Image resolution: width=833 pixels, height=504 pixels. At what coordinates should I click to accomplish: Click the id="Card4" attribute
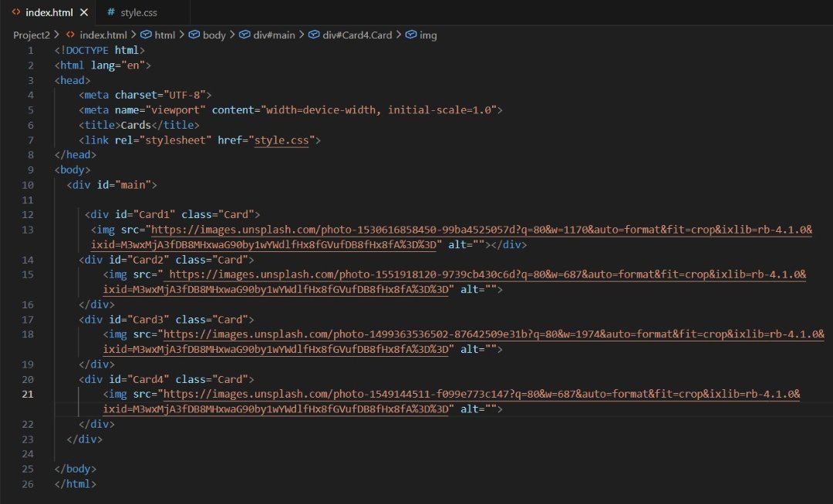(139, 379)
